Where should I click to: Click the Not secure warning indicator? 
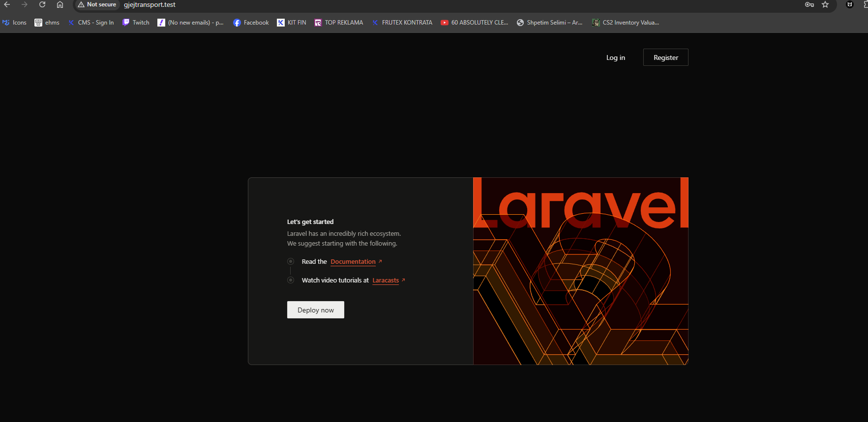click(97, 4)
